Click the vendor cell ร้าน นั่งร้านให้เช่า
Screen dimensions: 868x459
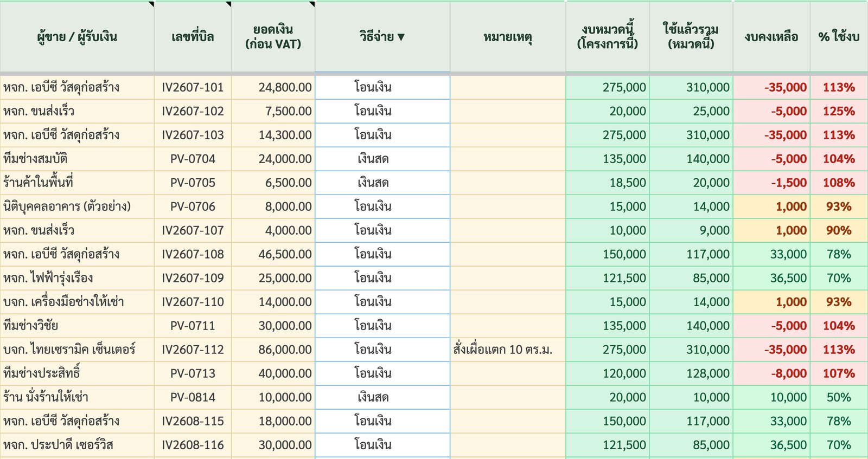pyautogui.click(x=77, y=397)
